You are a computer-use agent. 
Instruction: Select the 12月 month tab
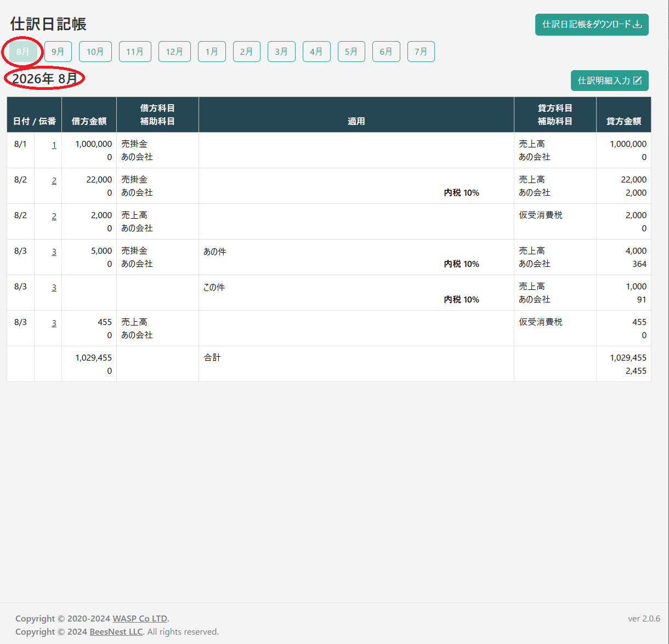[174, 52]
